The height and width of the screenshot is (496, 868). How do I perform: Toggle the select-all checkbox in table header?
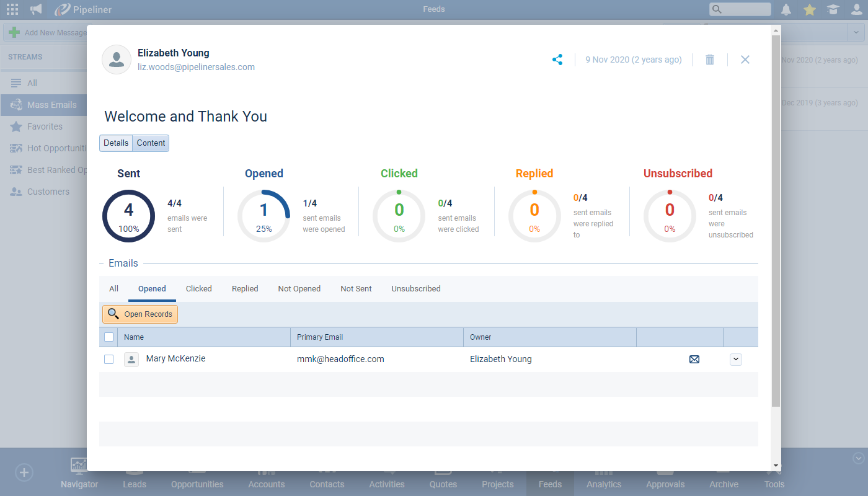pyautogui.click(x=109, y=337)
